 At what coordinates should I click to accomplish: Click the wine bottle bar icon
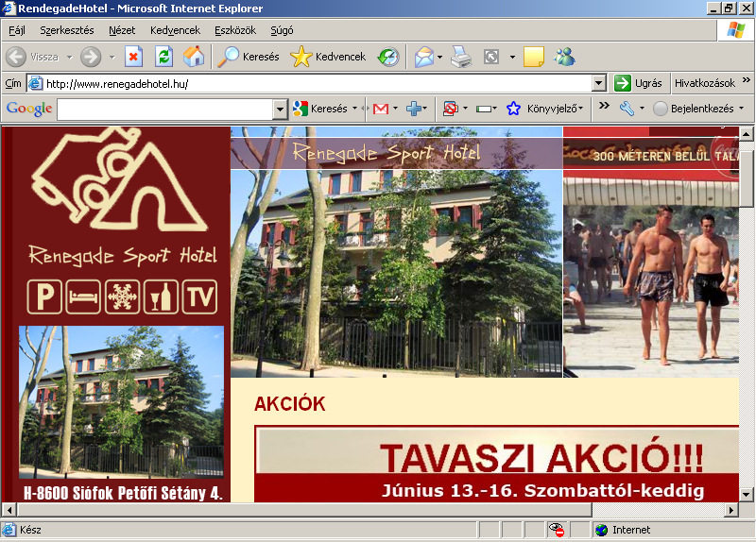click(x=161, y=296)
